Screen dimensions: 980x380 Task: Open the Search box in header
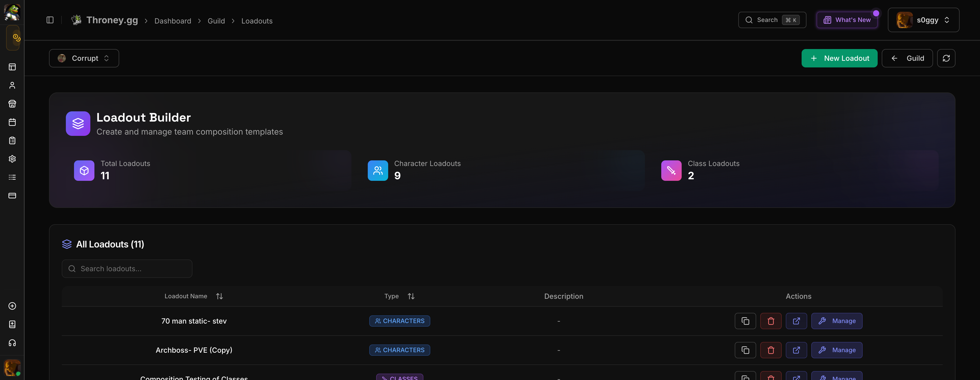pyautogui.click(x=772, y=20)
